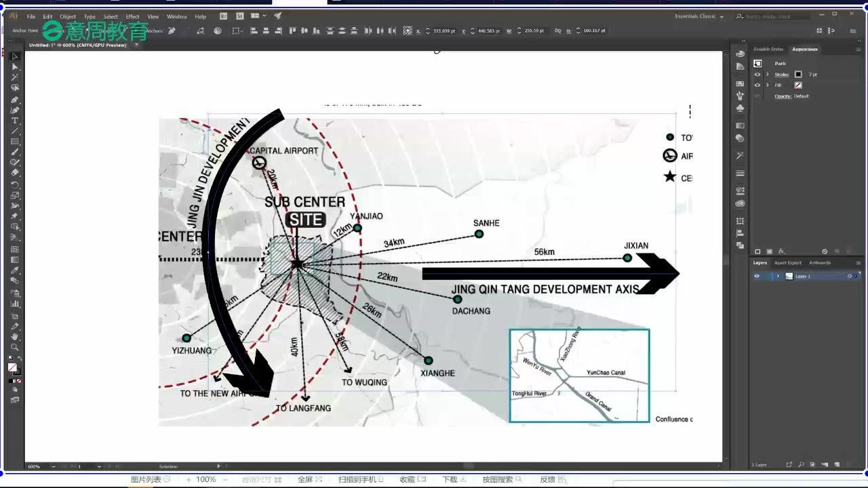Expand Layer 1 sublayers arrow
This screenshot has width=868, height=488.
pyautogui.click(x=778, y=277)
